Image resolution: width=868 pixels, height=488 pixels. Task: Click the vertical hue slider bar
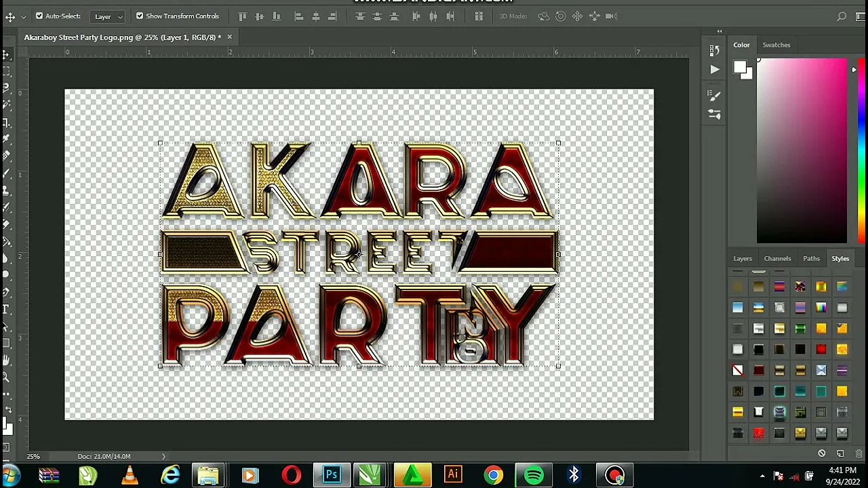[x=861, y=150]
